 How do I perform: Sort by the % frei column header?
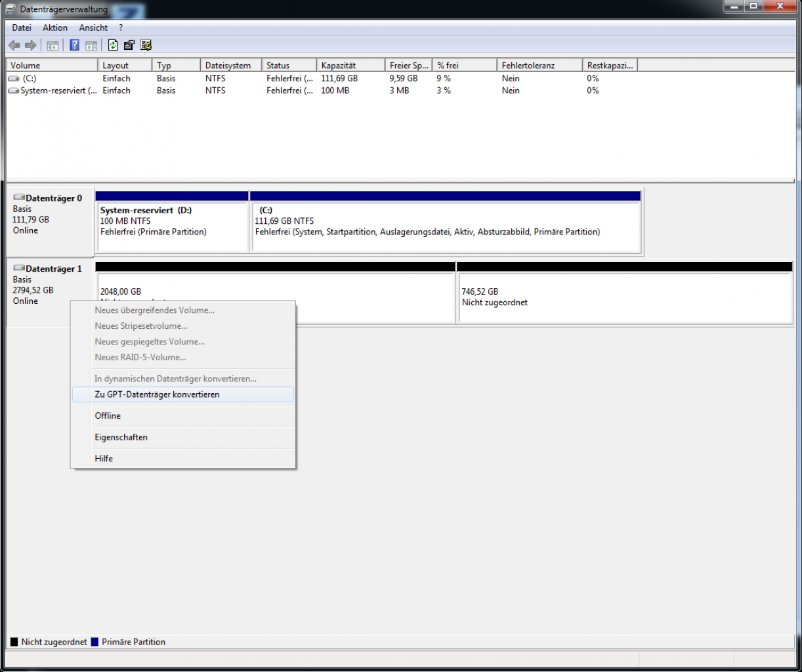pos(464,65)
